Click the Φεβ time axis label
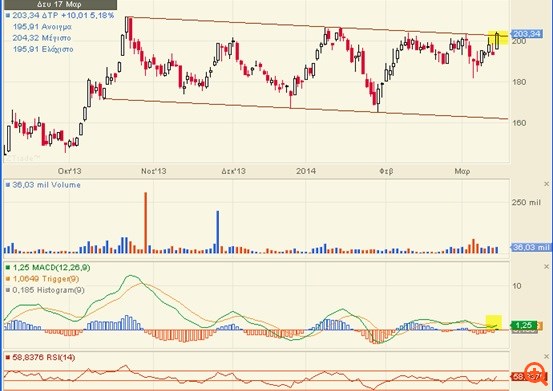553x391 pixels. [x=386, y=171]
